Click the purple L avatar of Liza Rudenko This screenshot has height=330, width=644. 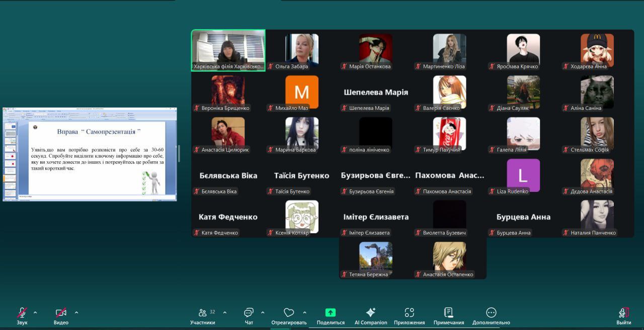pyautogui.click(x=523, y=175)
